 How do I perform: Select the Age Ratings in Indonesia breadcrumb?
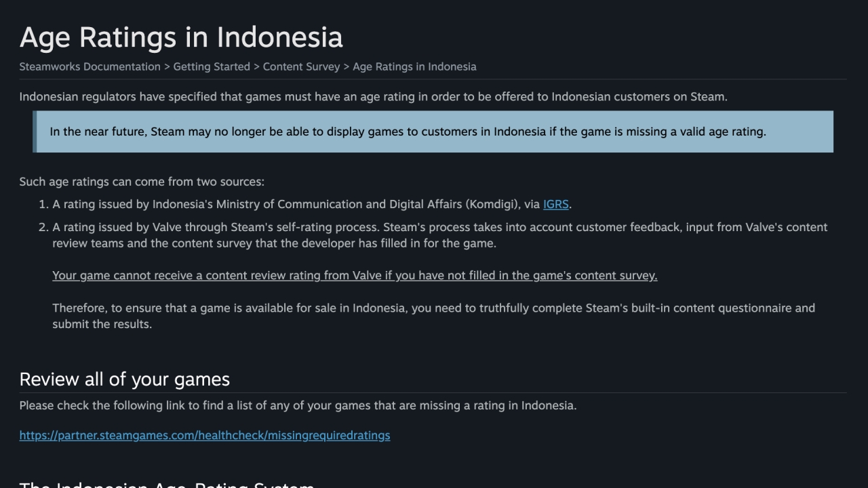(414, 66)
